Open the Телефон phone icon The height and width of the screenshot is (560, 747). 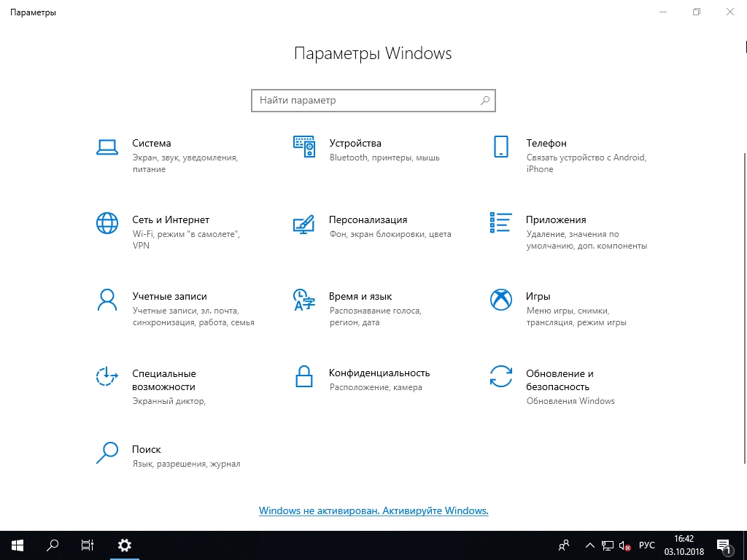(500, 147)
